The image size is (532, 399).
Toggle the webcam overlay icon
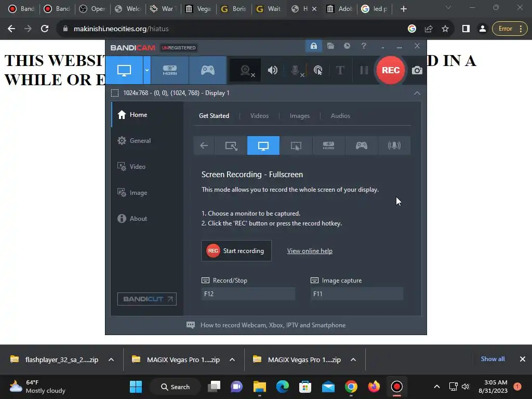(245, 70)
